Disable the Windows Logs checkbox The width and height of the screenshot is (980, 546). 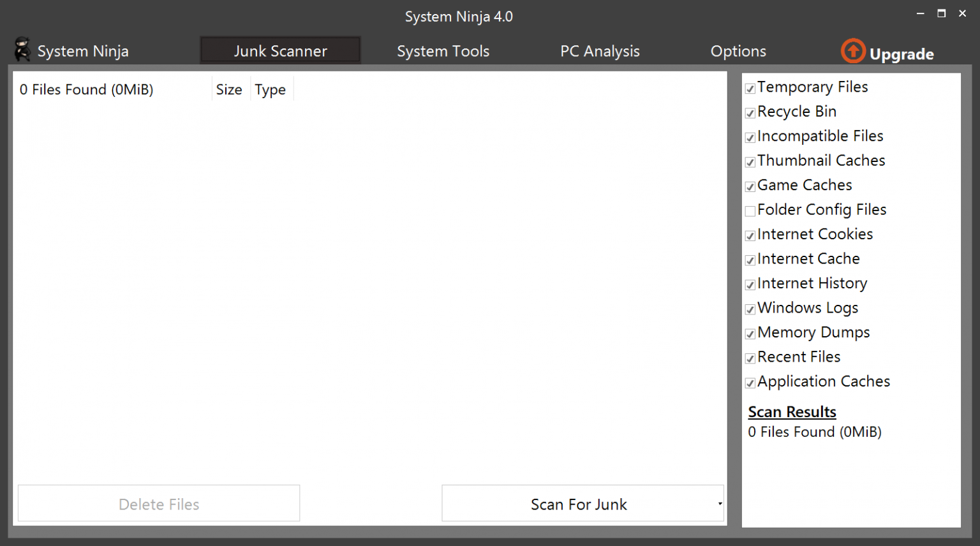pos(750,309)
